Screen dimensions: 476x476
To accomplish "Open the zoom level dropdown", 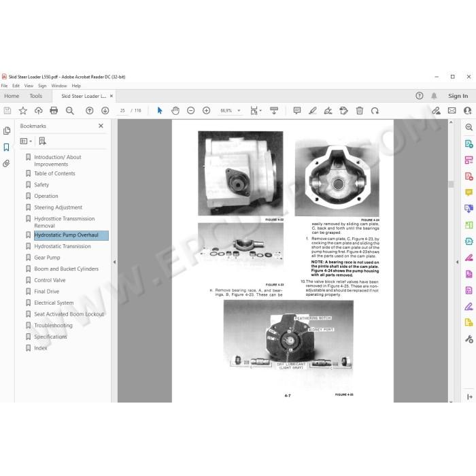I will point(239,111).
